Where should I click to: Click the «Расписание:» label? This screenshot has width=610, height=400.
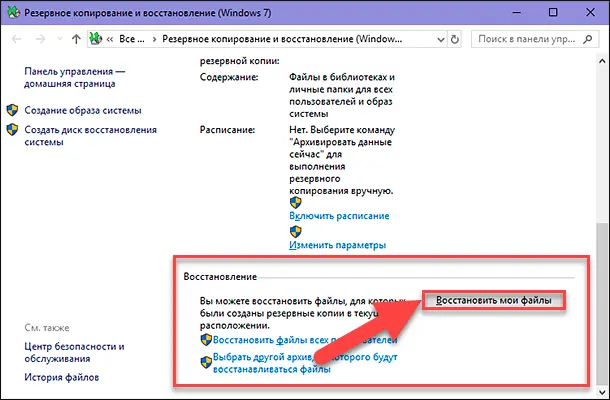pyautogui.click(x=227, y=130)
